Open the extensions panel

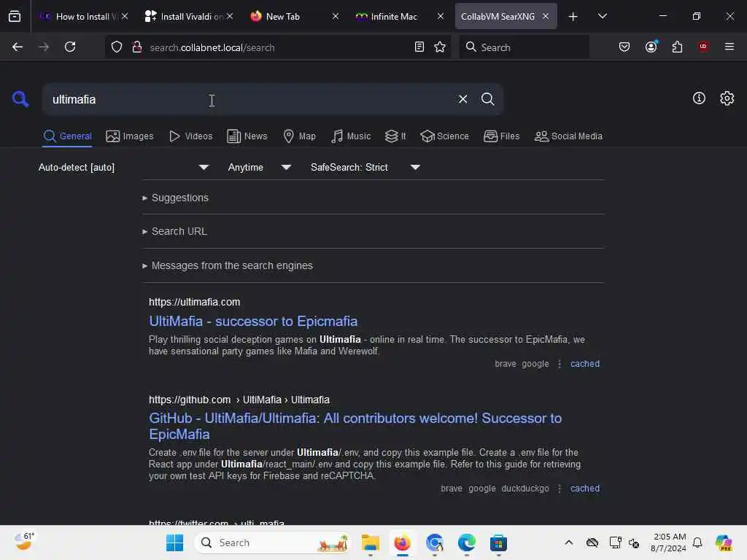tap(677, 47)
